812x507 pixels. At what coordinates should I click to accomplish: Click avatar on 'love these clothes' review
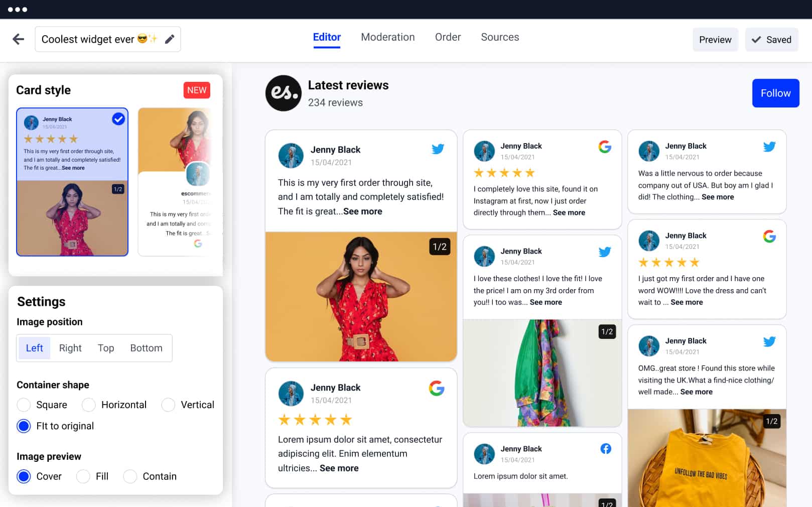coord(484,256)
